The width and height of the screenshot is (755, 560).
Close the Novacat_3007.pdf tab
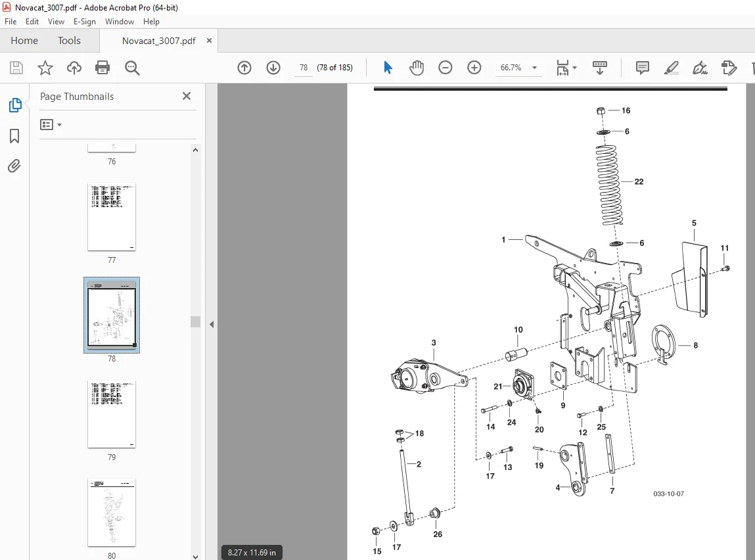point(209,41)
